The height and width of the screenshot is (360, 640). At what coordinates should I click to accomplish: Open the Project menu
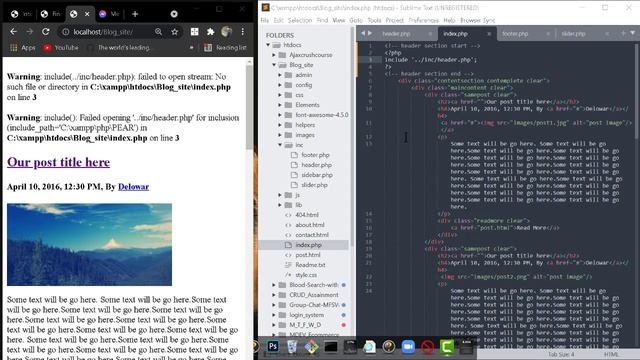(395, 20)
